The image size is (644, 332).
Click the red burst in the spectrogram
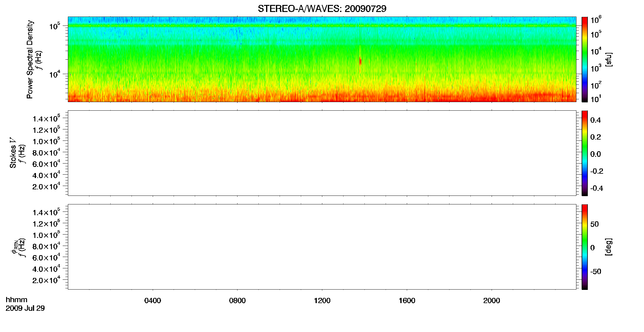[x=360, y=61]
